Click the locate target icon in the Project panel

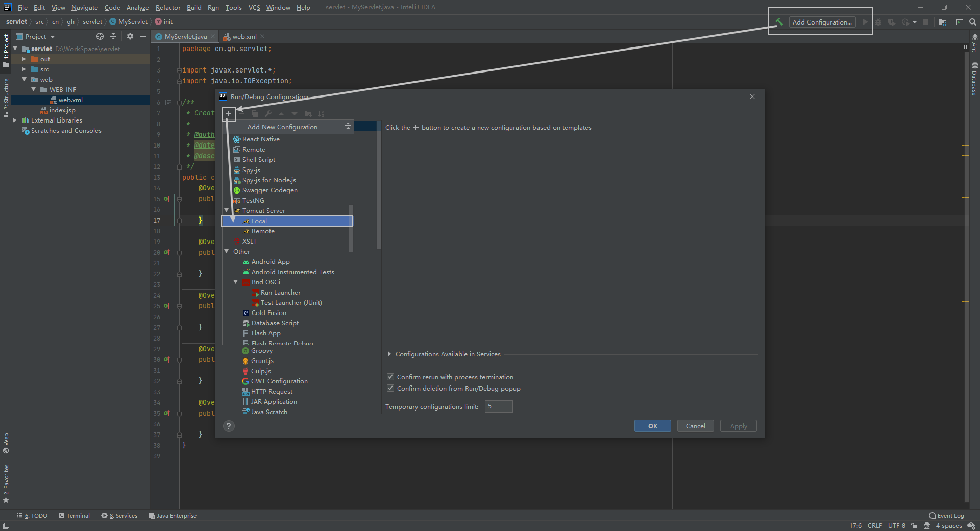coord(100,36)
